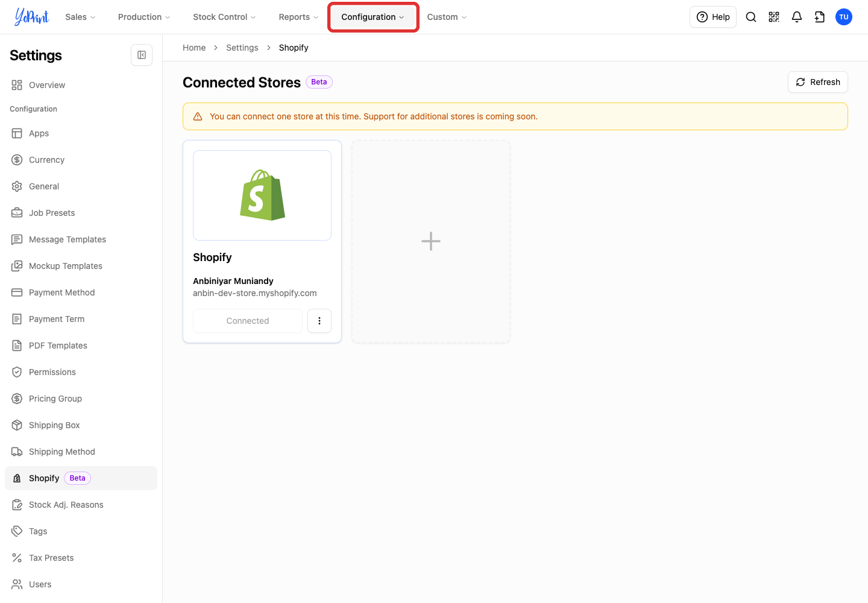
Task: Click the Refresh button
Action: [x=818, y=82]
